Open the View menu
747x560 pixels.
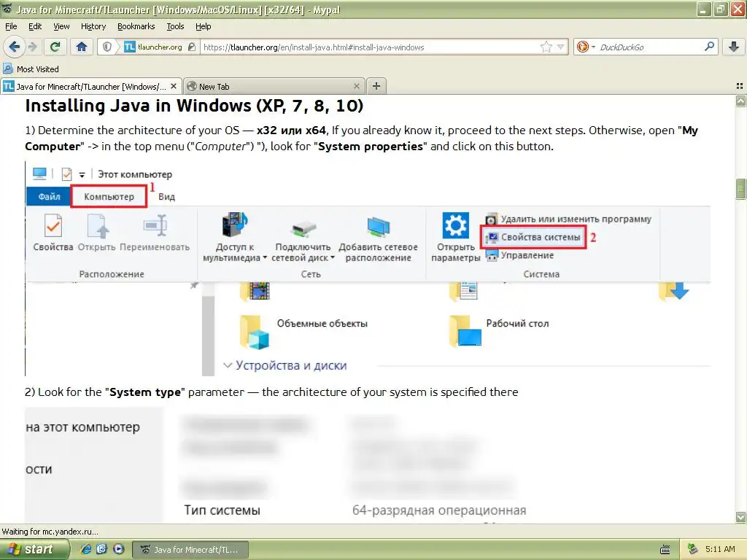pos(61,26)
